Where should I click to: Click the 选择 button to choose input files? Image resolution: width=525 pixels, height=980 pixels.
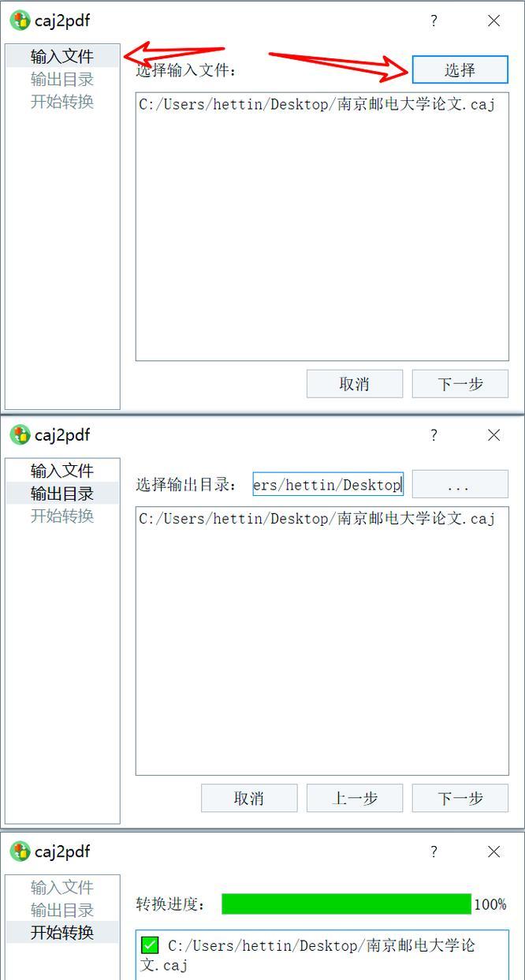tap(460, 69)
